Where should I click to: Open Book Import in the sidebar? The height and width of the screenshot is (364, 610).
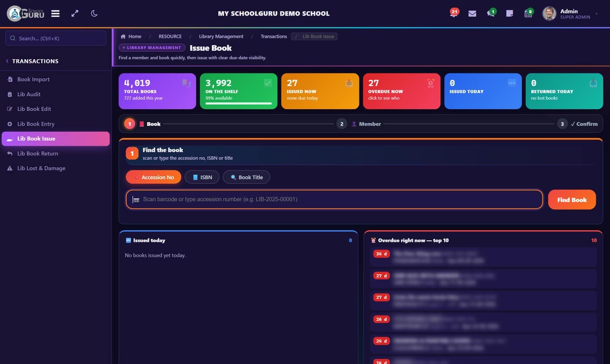(x=56, y=79)
